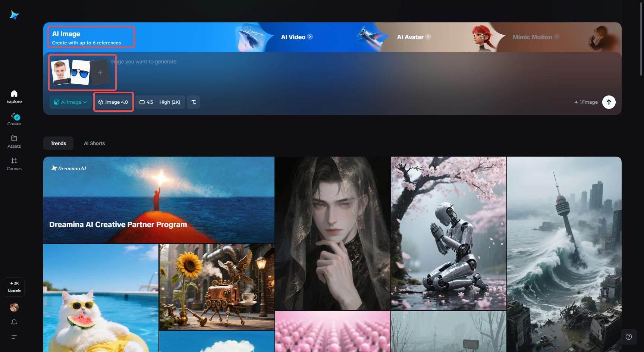Viewport: 644px width, 352px height.
Task: Open the sidebar more menu icon
Action: pyautogui.click(x=14, y=337)
